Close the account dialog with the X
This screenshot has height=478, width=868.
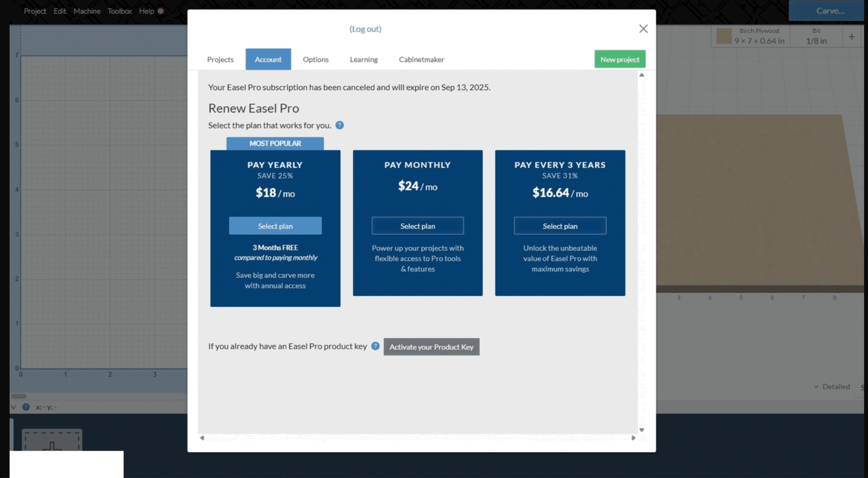point(643,29)
